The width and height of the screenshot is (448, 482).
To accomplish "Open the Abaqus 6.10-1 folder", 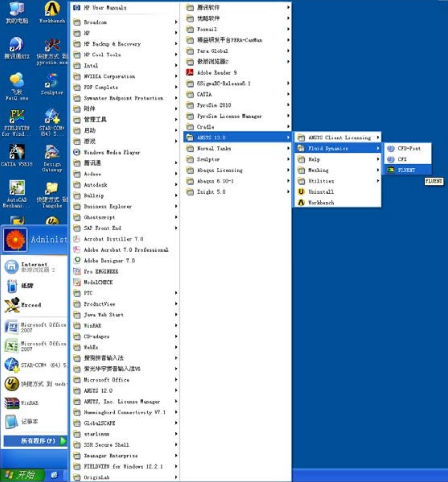I will [x=237, y=181].
